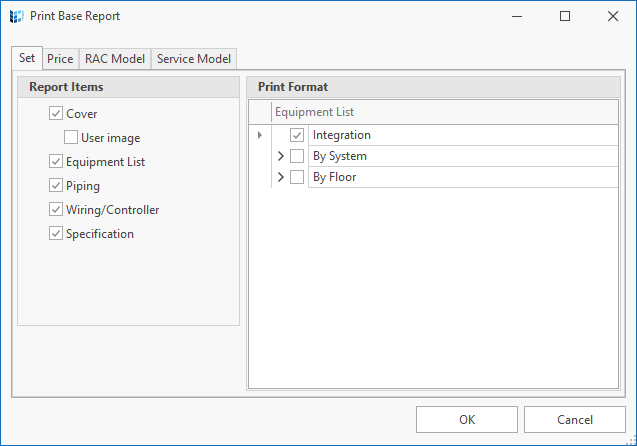Check the By System checkbox
This screenshot has width=637, height=446.
tap(297, 156)
